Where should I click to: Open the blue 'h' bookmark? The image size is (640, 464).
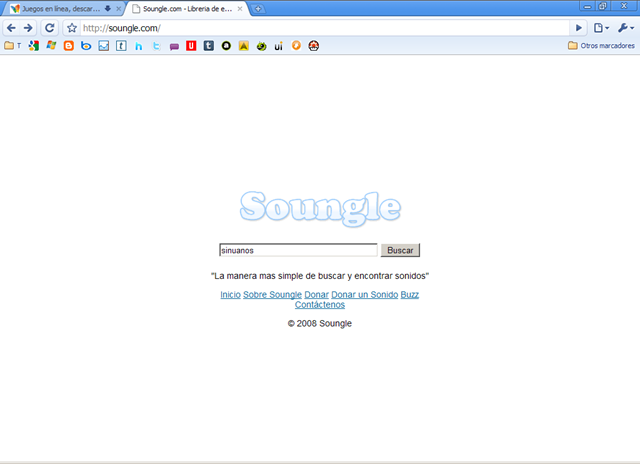139,46
